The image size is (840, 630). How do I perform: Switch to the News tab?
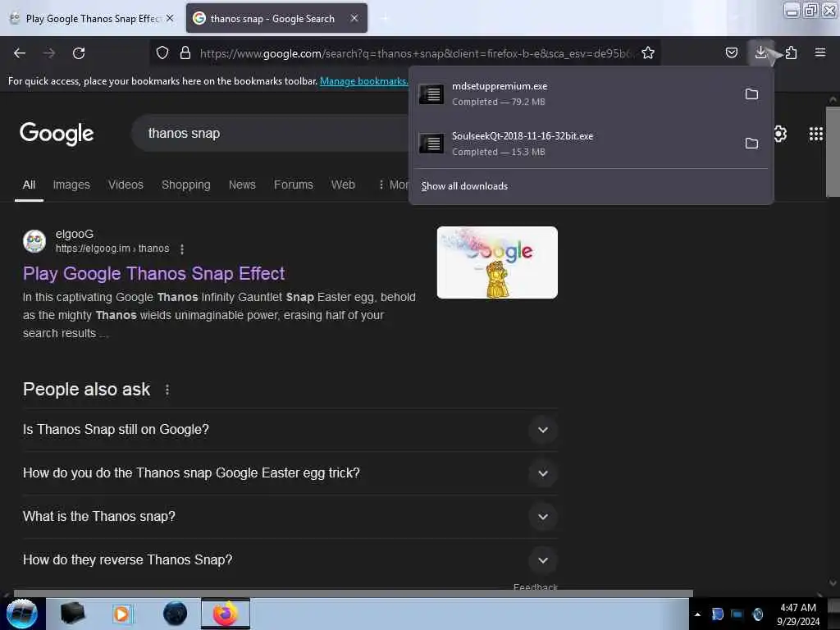coord(242,185)
